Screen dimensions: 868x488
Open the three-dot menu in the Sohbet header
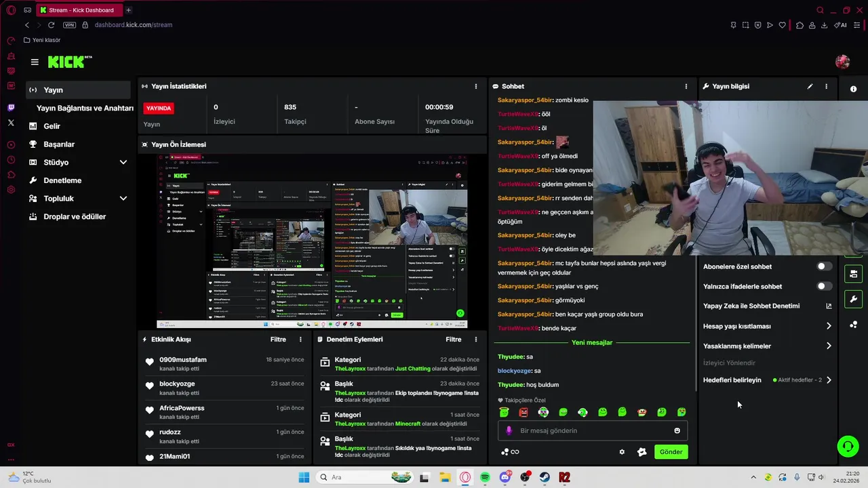tap(686, 87)
